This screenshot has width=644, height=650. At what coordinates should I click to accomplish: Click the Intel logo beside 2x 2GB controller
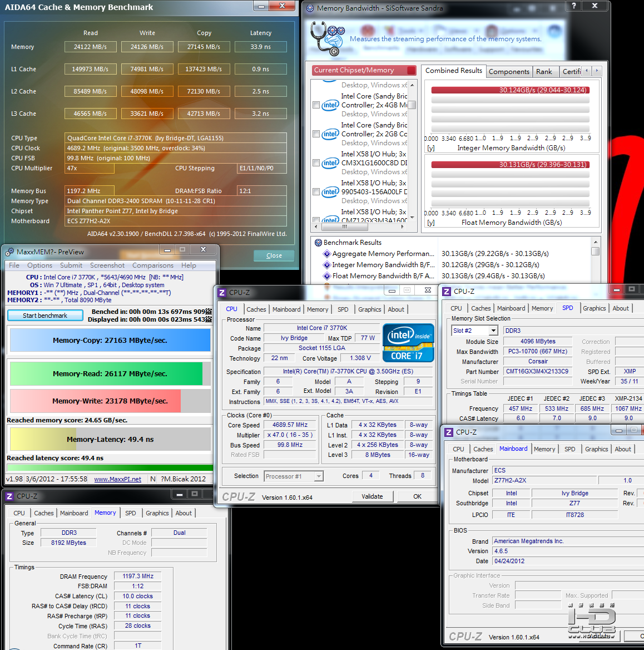tap(330, 134)
